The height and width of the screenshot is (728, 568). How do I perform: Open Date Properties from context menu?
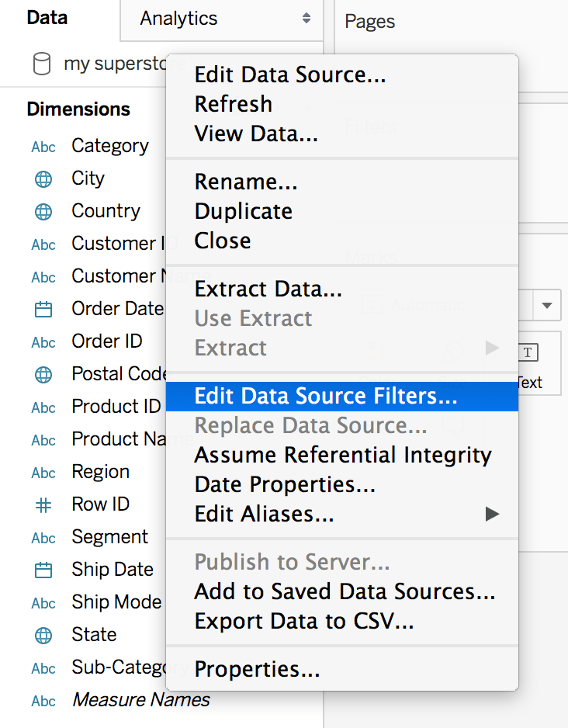coord(285,484)
